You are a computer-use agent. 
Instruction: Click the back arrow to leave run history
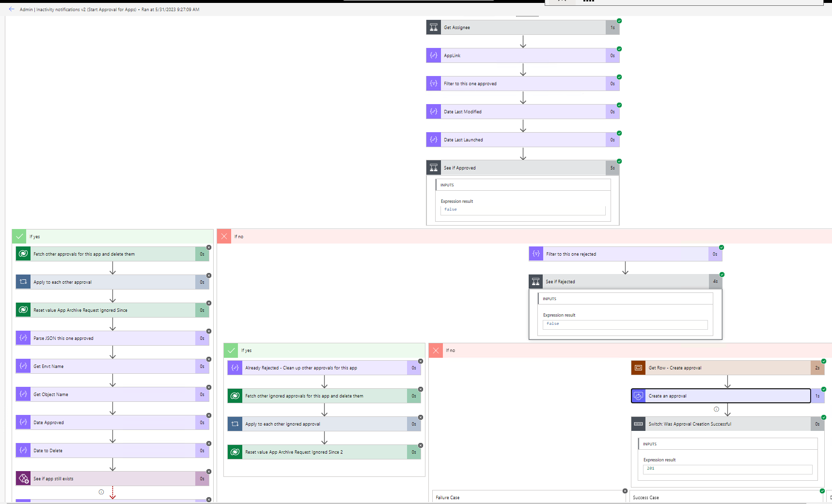click(x=12, y=9)
